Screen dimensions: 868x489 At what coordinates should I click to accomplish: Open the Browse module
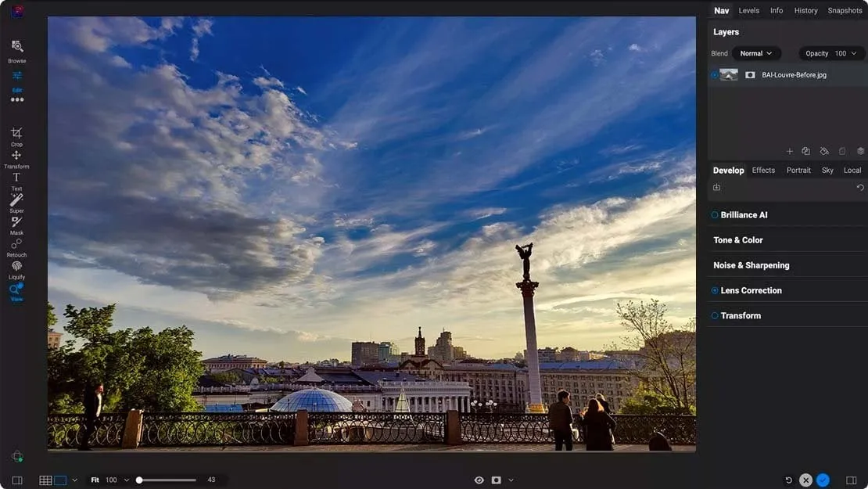(16, 47)
